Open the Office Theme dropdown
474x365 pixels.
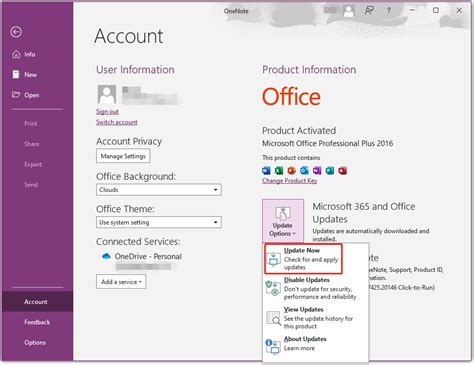(159, 222)
